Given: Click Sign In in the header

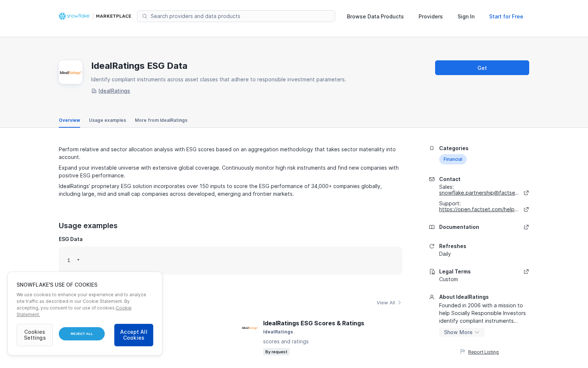Looking at the screenshot, I should (x=466, y=17).
